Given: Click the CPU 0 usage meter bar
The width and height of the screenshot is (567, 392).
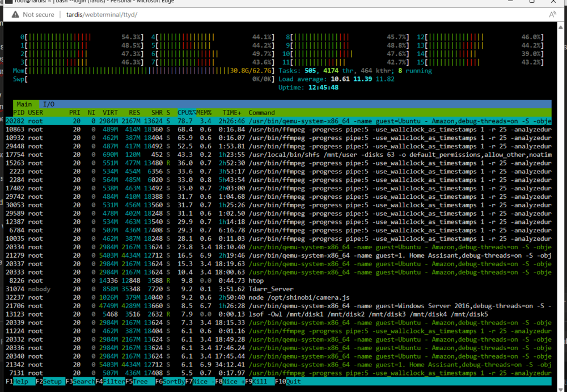Looking at the screenshot, I should click(82, 37).
